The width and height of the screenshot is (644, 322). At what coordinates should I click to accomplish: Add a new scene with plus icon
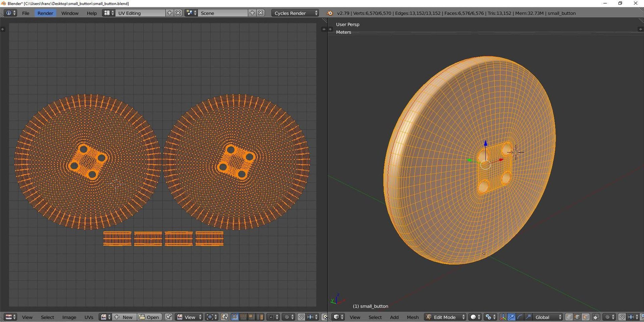pos(252,13)
